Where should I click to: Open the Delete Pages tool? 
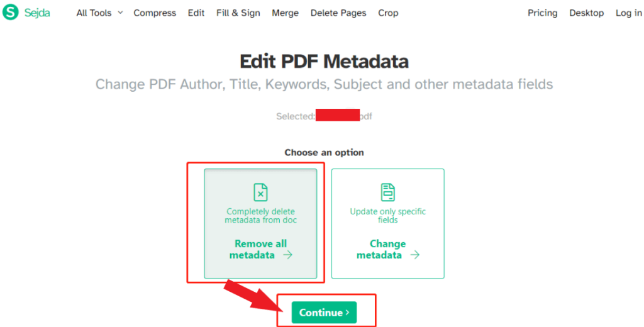338,13
